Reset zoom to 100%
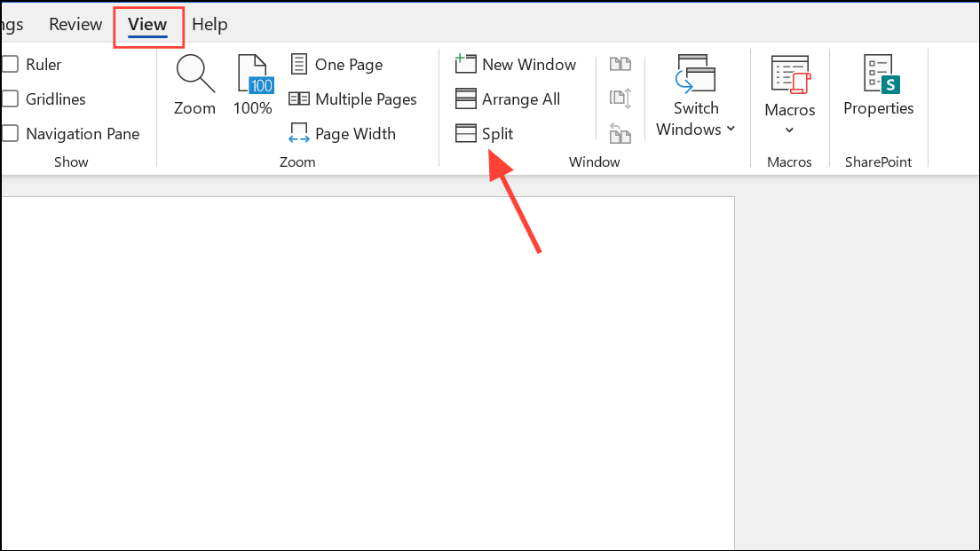The height and width of the screenshot is (551, 980). 253,84
